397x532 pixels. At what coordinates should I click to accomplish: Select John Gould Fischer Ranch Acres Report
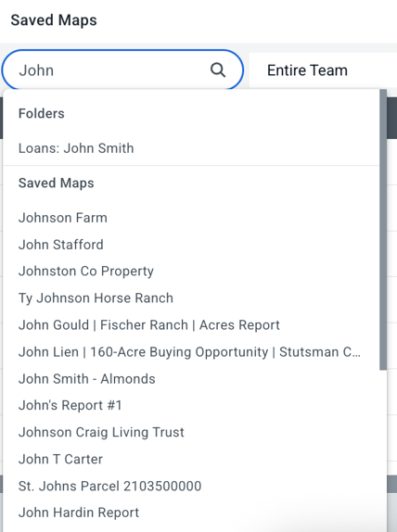click(x=191, y=325)
